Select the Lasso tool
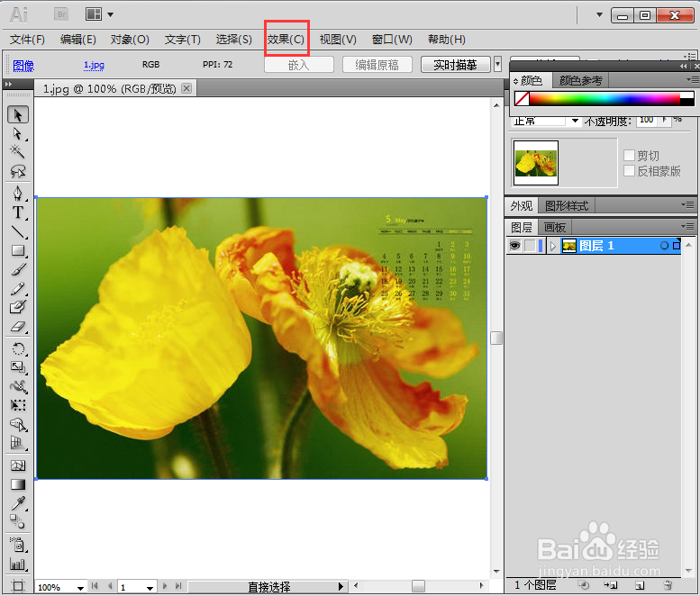The width and height of the screenshot is (700, 596). point(18,171)
